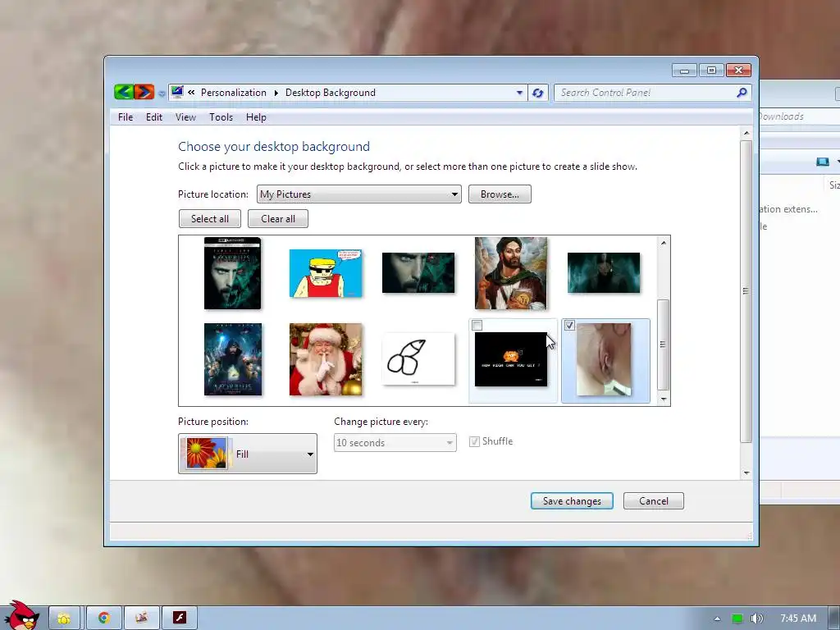Toggle the Shuffle checkbox
Viewport: 840px width, 630px height.
[474, 441]
